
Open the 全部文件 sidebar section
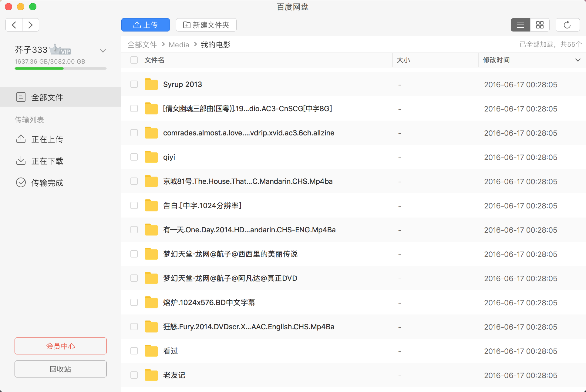coord(61,97)
